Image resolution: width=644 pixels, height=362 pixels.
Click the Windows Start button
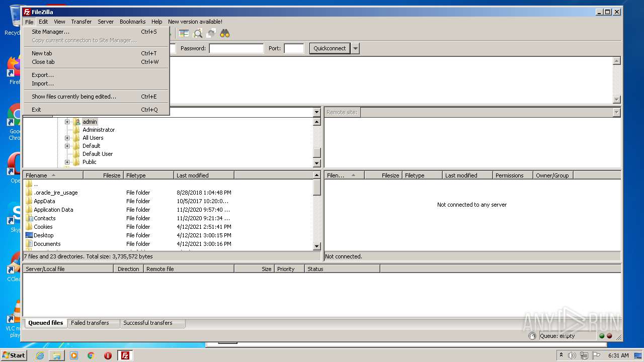[x=14, y=355]
